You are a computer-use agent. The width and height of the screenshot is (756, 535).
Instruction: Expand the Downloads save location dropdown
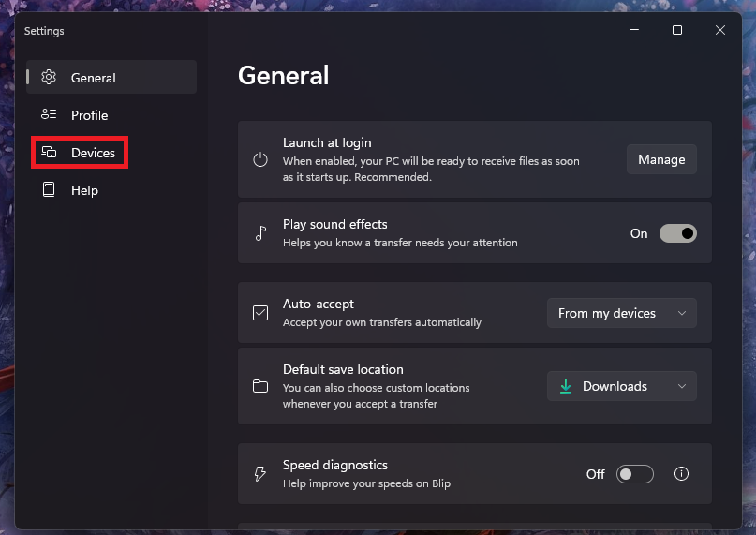point(621,386)
